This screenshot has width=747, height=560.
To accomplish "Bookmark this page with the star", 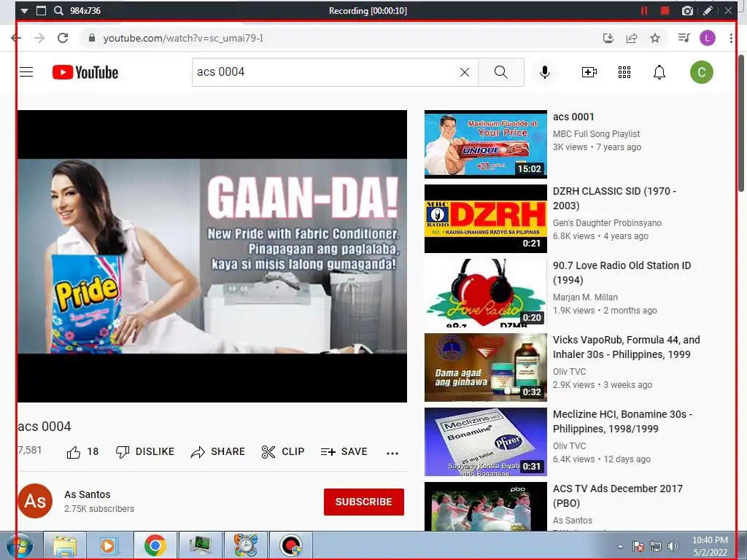I will 655,38.
